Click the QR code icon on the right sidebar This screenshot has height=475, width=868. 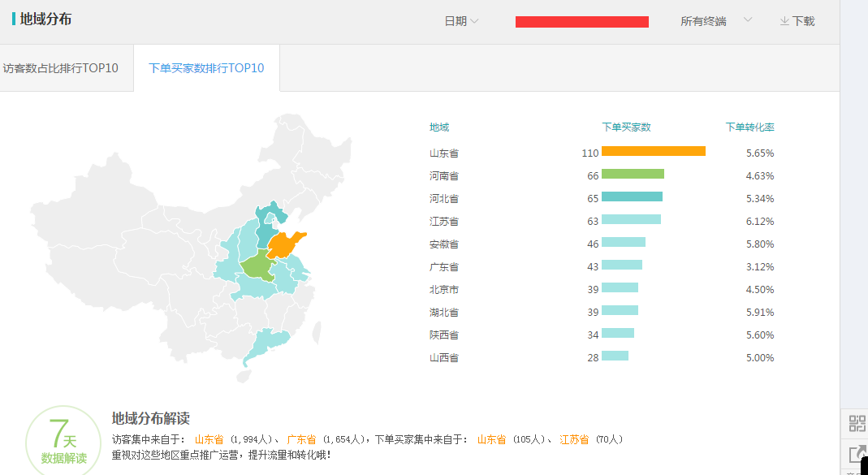tap(857, 424)
